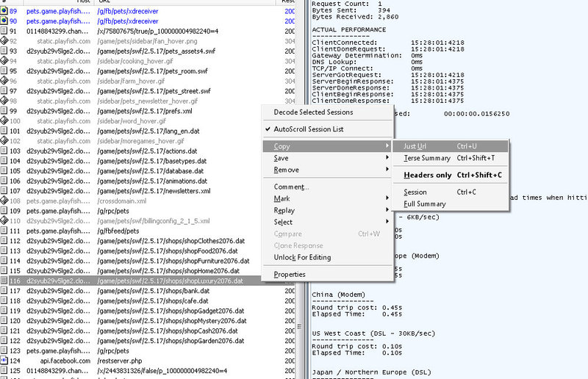Click the document icon for session 95
The image size is (588, 379).
click(4, 71)
